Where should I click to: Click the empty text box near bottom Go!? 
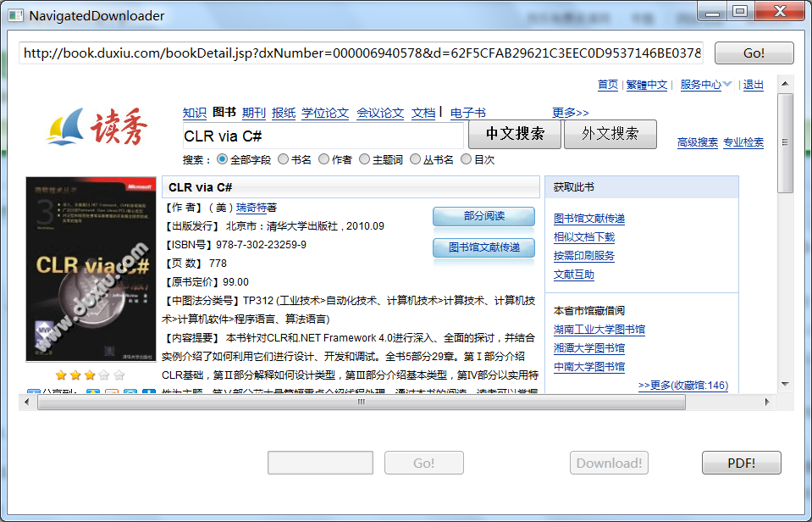point(320,463)
